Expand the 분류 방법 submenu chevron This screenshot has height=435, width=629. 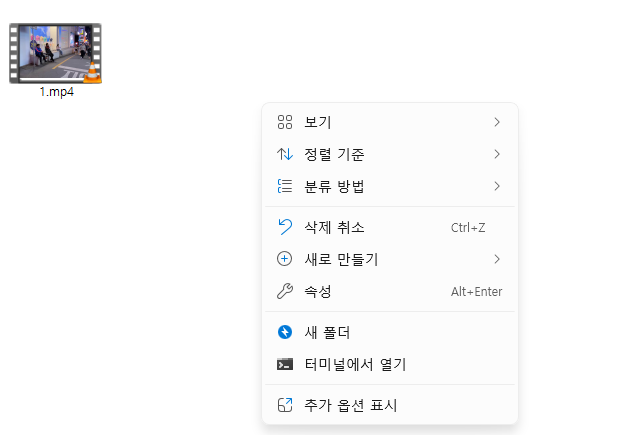click(x=497, y=186)
